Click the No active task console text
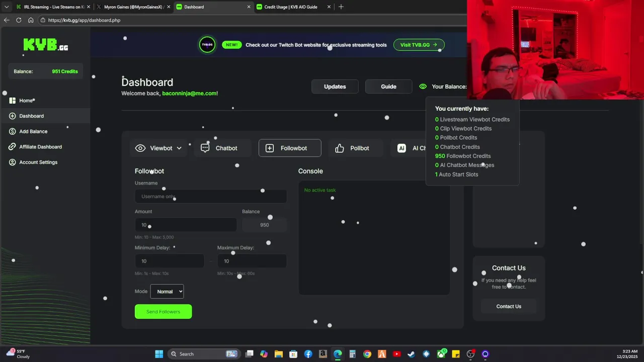Image resolution: width=644 pixels, height=362 pixels. click(x=320, y=190)
